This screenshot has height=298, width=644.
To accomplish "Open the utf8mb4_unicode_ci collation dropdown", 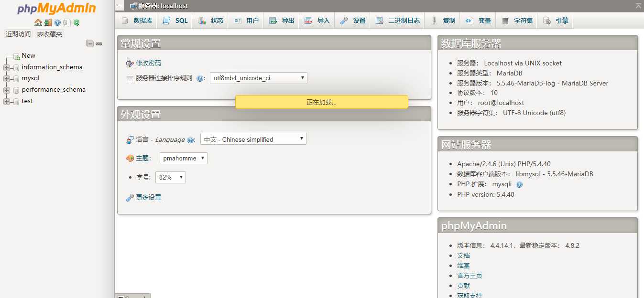I will pyautogui.click(x=259, y=78).
